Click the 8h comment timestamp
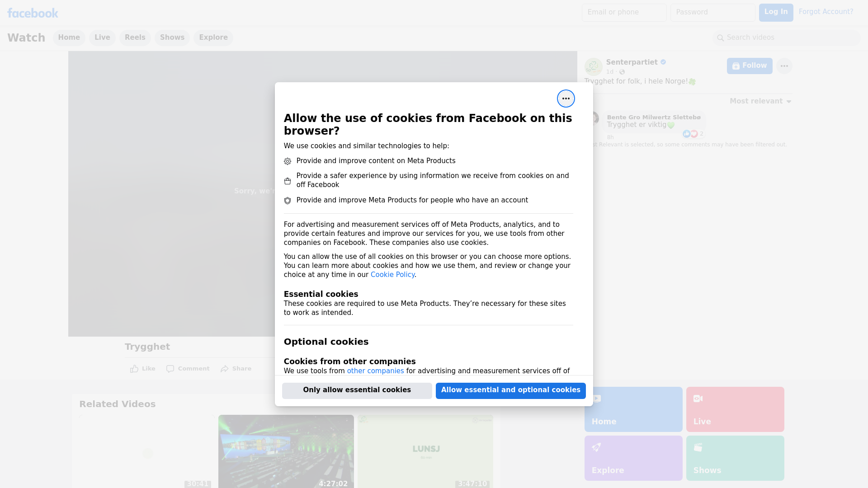 (610, 137)
